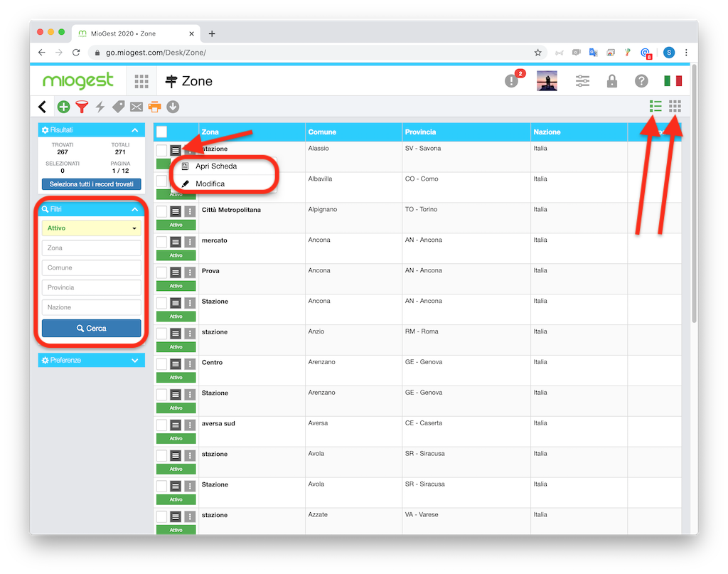Click Seleziona tutti i record trovati button

[92, 184]
